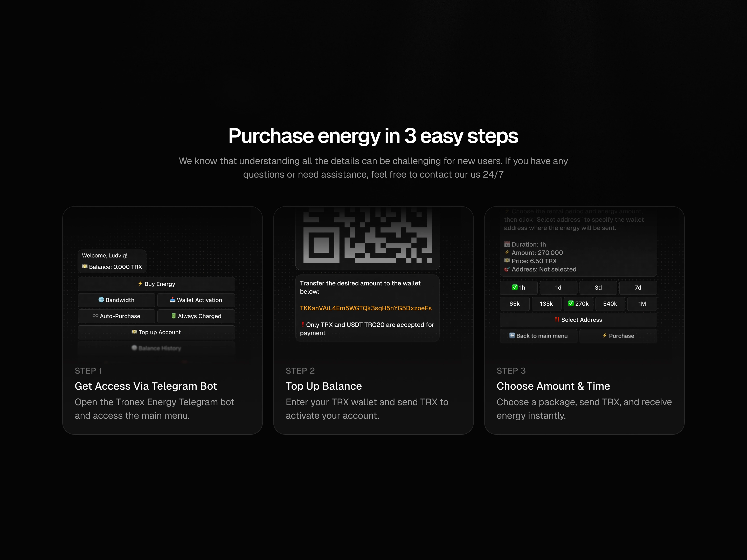Click the QR code image

(x=368, y=236)
